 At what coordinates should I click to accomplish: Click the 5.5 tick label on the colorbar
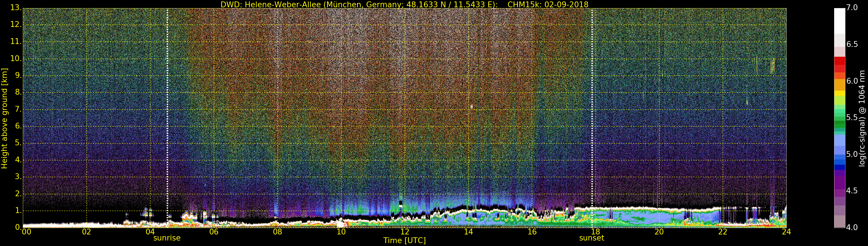[852, 117]
